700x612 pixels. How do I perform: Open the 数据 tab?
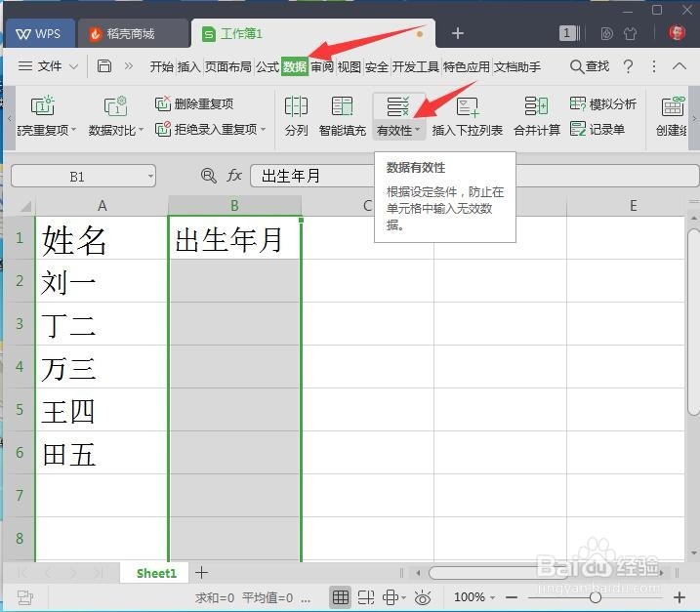[295, 66]
